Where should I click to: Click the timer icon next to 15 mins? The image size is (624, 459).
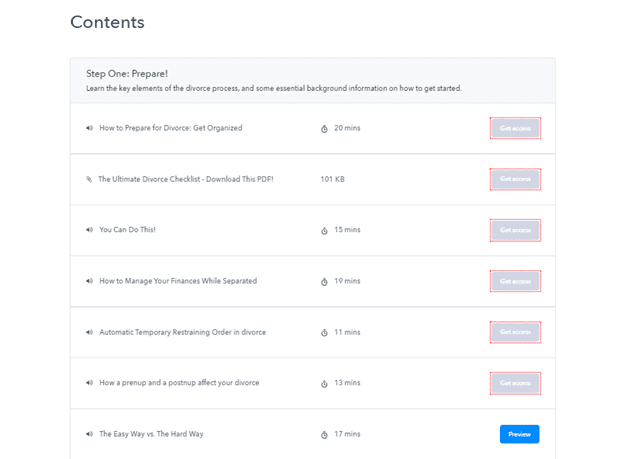[324, 230]
